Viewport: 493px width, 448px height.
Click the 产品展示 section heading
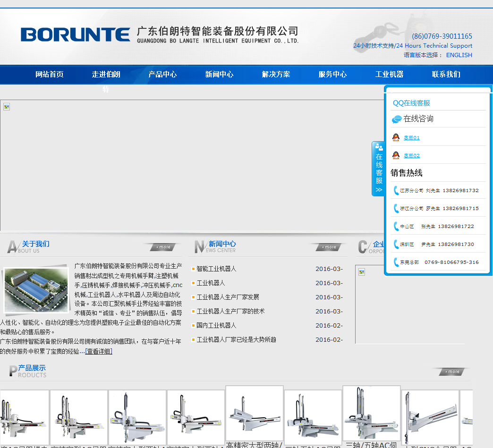coord(32,368)
